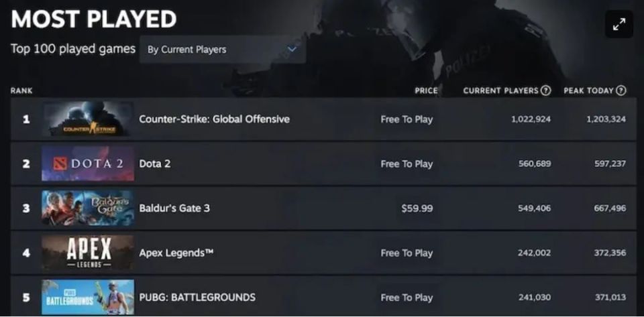Open the By Current Players dropdown

coord(222,50)
